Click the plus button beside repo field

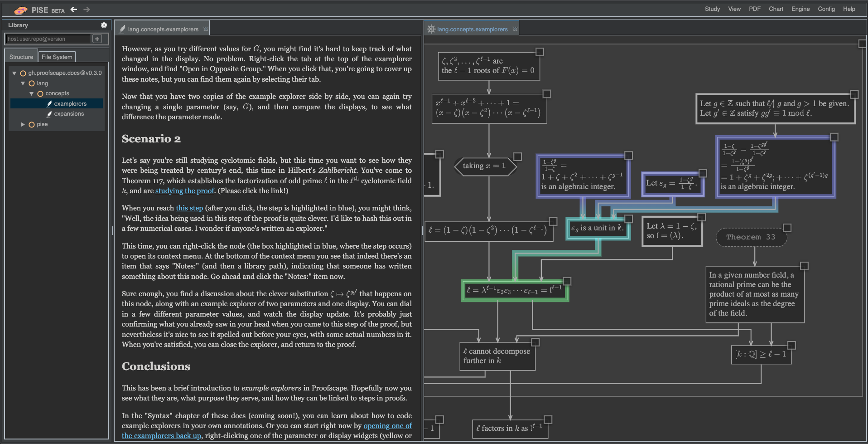[x=97, y=39]
